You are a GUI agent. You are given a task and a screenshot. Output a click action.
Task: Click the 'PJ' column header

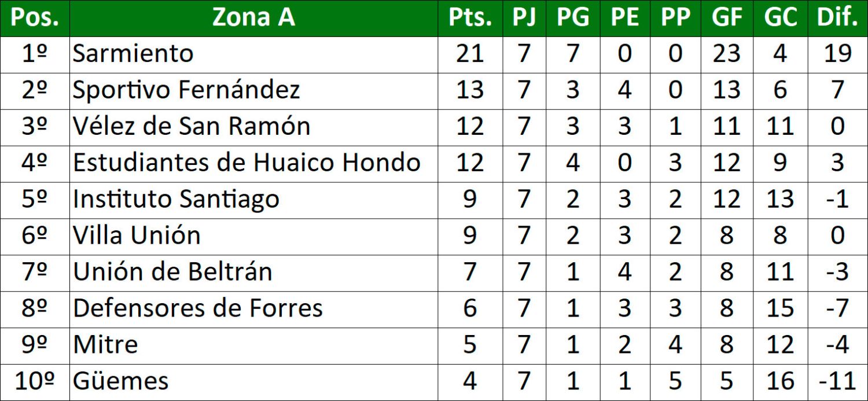[524, 18]
